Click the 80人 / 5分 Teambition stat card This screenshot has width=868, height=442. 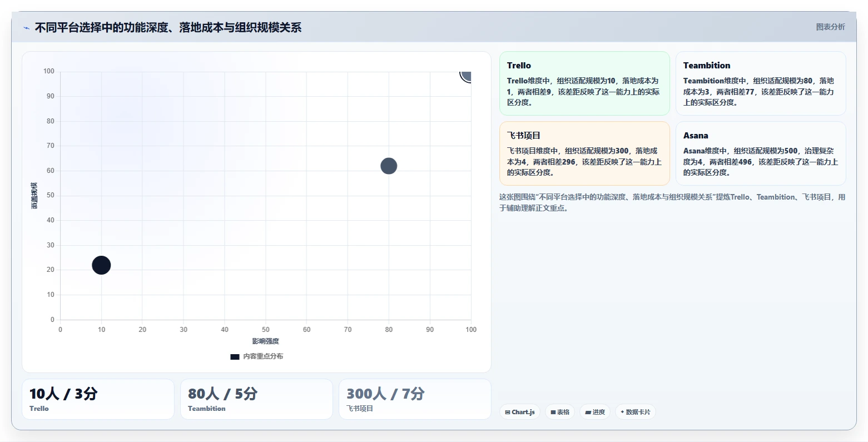point(256,399)
